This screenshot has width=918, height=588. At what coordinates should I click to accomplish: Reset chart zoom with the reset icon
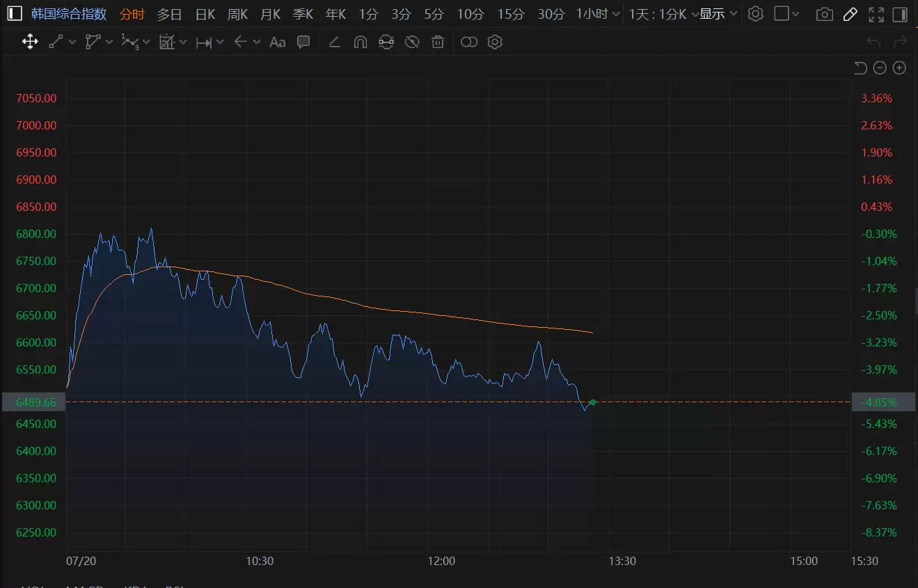pyautogui.click(x=861, y=67)
